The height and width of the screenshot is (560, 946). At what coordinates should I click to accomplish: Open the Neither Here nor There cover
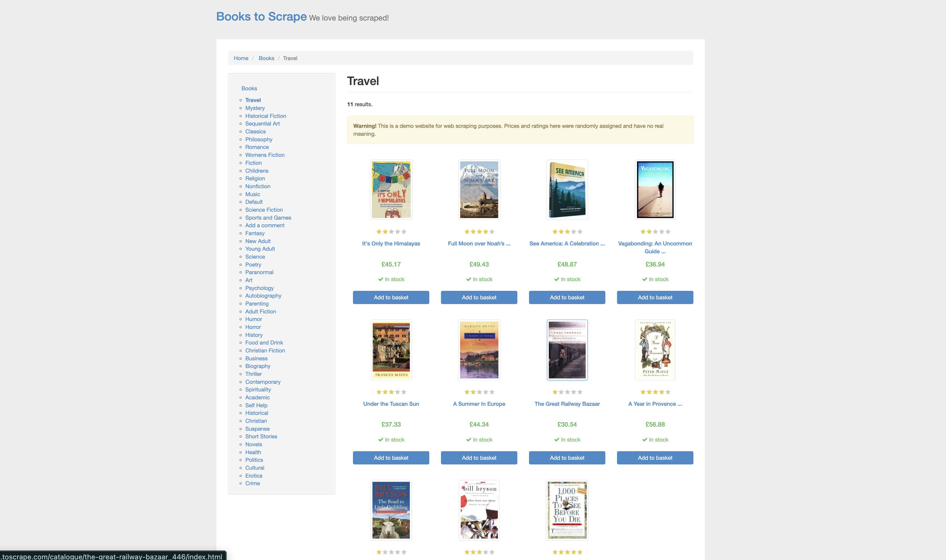point(479,510)
